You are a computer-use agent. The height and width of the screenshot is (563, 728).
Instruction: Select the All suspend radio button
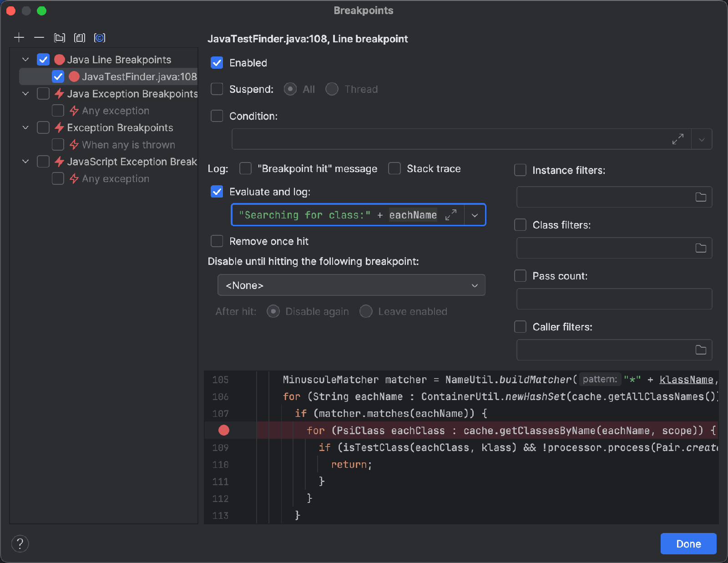[x=290, y=89]
